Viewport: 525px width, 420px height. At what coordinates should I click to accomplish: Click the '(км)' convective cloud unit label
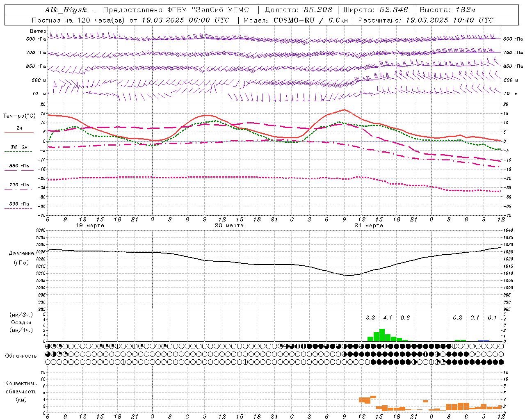21,399
